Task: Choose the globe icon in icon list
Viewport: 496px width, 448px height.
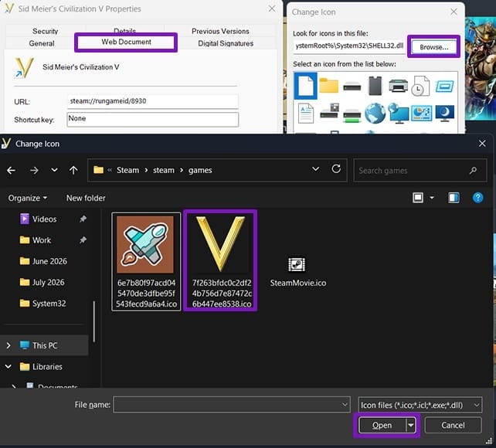Action: 375,113
